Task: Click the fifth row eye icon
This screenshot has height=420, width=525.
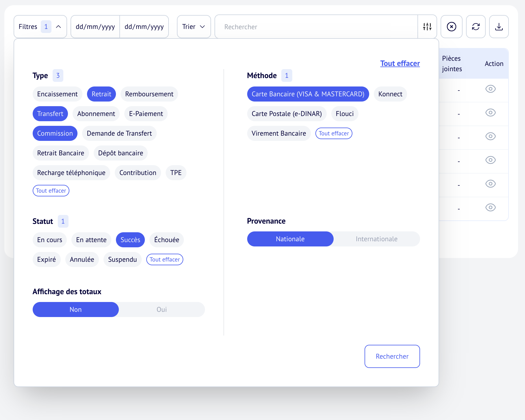Action: tap(490, 184)
